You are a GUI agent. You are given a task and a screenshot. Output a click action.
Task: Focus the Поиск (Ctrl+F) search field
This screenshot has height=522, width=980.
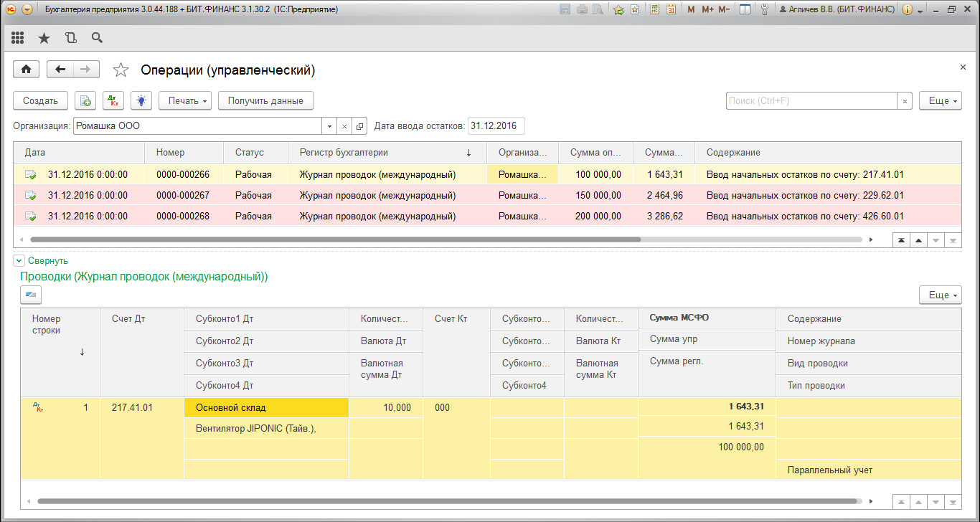[x=811, y=101]
